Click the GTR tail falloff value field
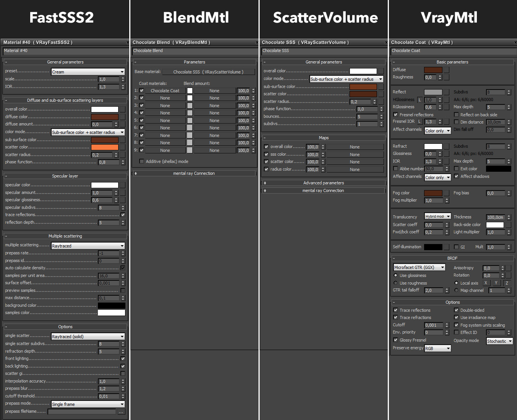The image size is (517, 420). pyautogui.click(x=434, y=290)
